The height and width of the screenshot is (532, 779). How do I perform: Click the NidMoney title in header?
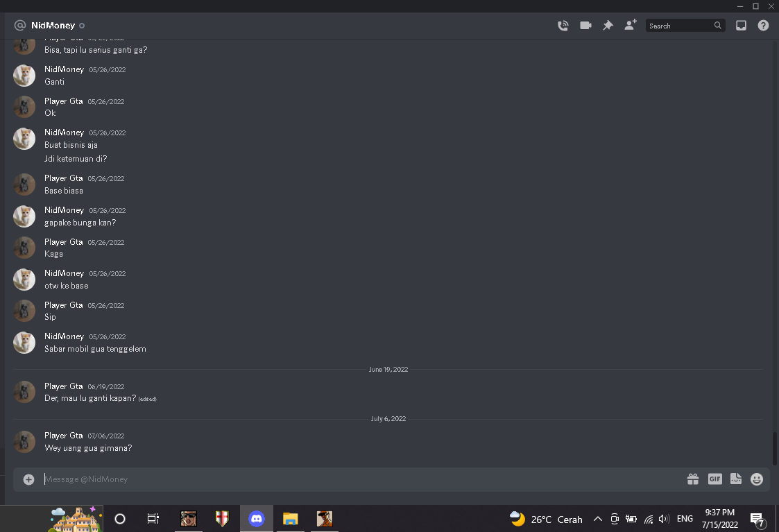[53, 26]
